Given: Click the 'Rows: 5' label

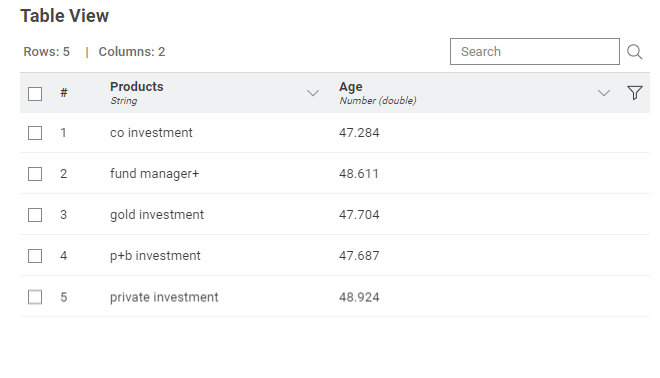Looking at the screenshot, I should (x=46, y=52).
